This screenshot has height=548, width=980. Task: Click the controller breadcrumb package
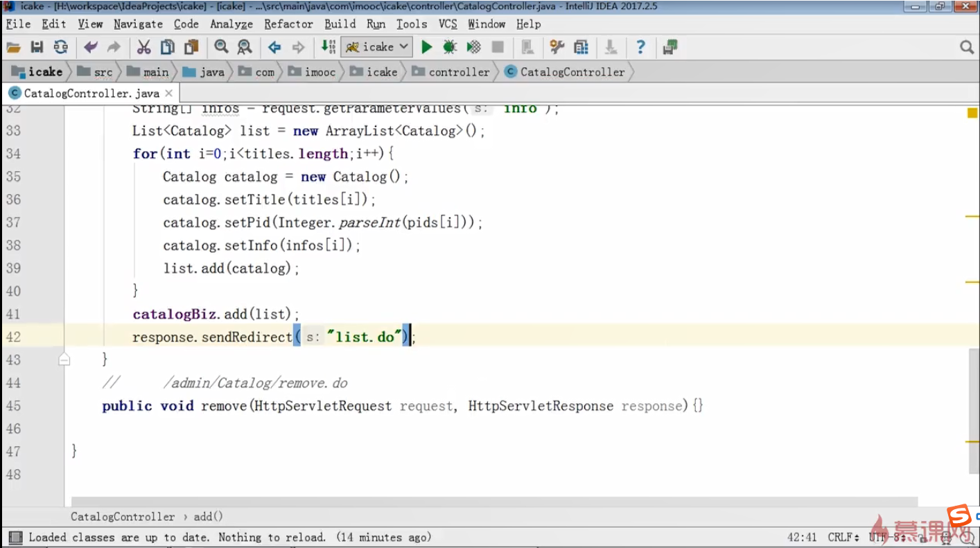(x=451, y=72)
